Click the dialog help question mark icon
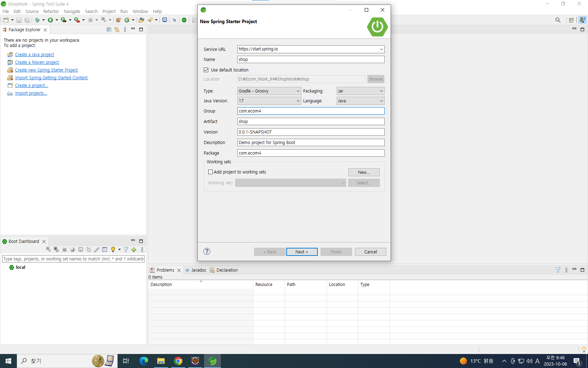588x368 pixels. pos(207,251)
